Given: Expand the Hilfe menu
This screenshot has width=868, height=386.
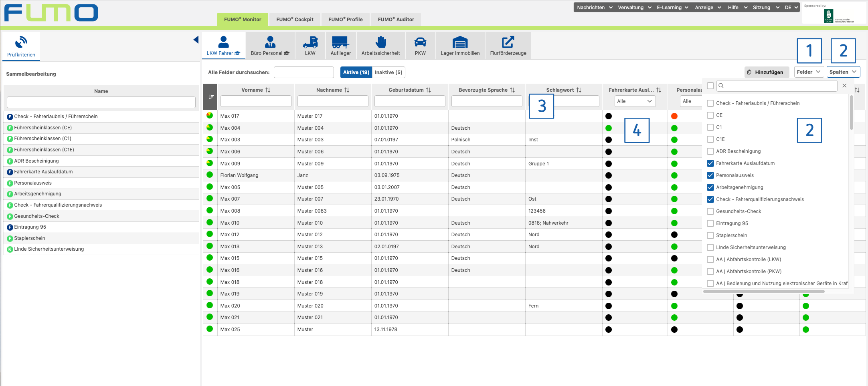Looking at the screenshot, I should pos(737,8).
